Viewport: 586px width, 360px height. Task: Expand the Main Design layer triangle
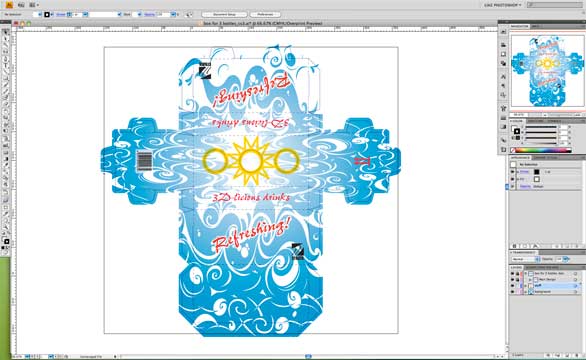click(530, 280)
